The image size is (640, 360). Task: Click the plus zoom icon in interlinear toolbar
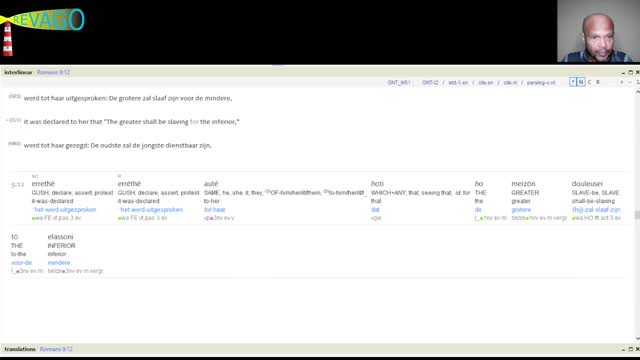click(x=622, y=82)
